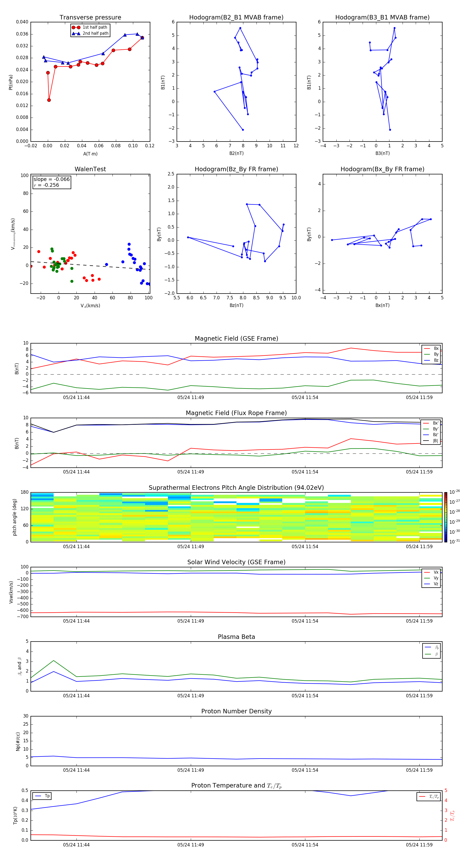The image size is (473, 868).
Task: Click 'Bx' in GSE magnetic field legend
Action: tap(431, 349)
